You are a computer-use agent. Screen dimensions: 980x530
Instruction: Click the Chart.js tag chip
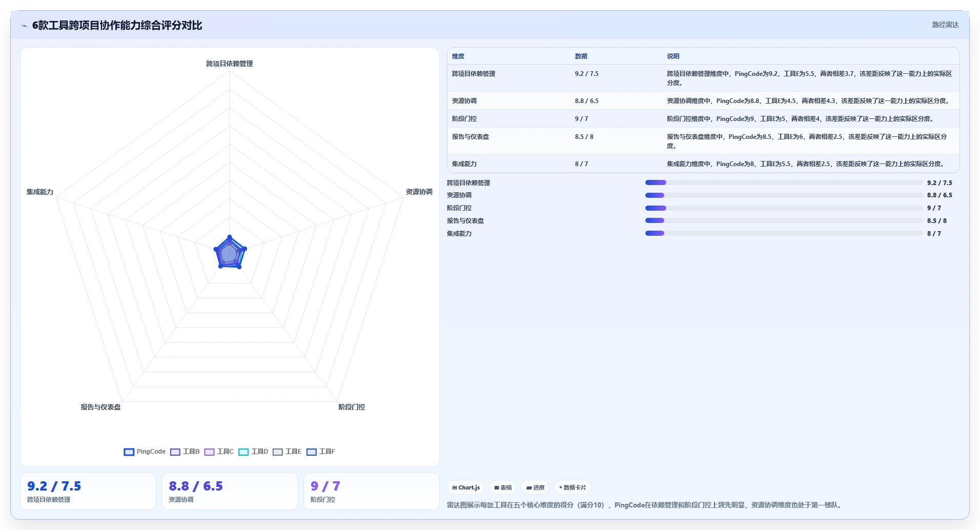466,487
